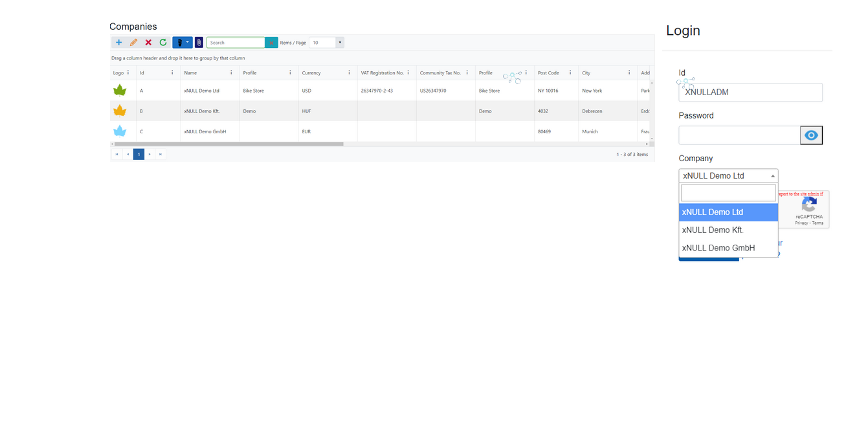Click the Id field containing XNULLADM
This screenshot has width=868, height=444.
750,93
